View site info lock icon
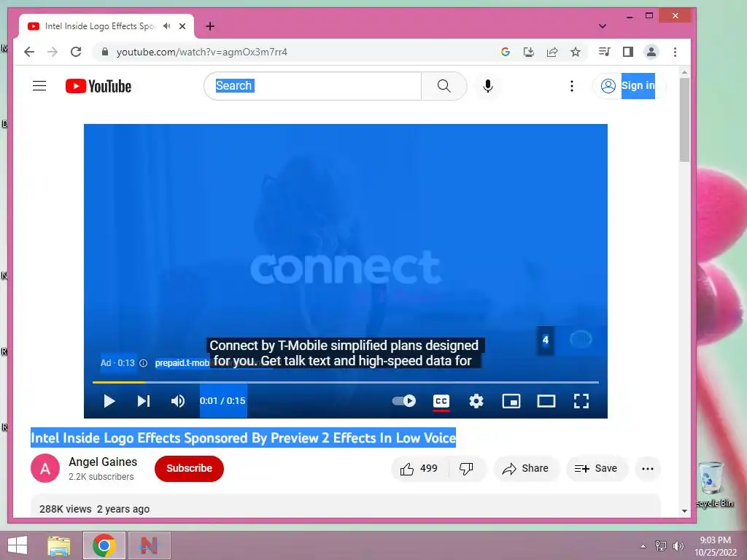This screenshot has width=747, height=560. tap(105, 52)
